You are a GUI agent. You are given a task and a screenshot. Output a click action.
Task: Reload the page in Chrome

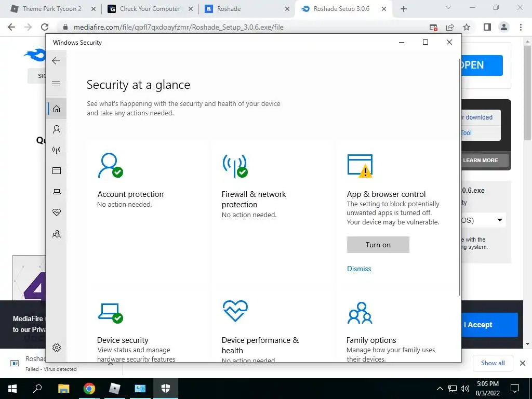[45, 27]
